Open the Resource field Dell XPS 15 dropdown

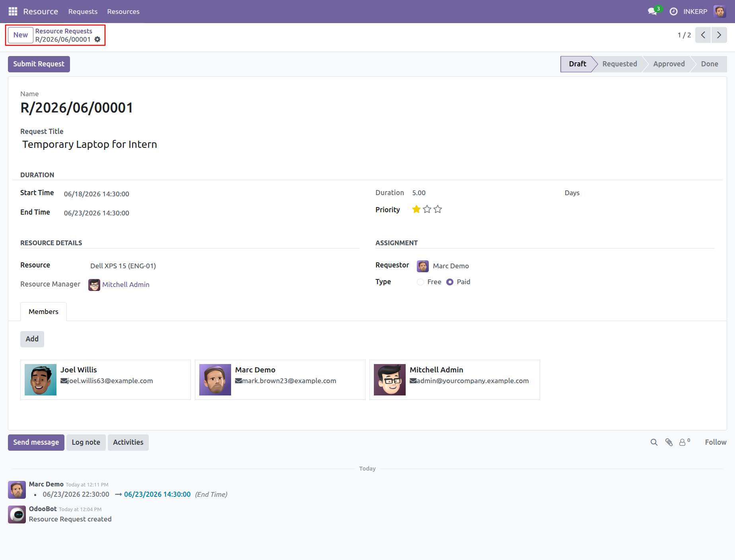click(x=223, y=266)
